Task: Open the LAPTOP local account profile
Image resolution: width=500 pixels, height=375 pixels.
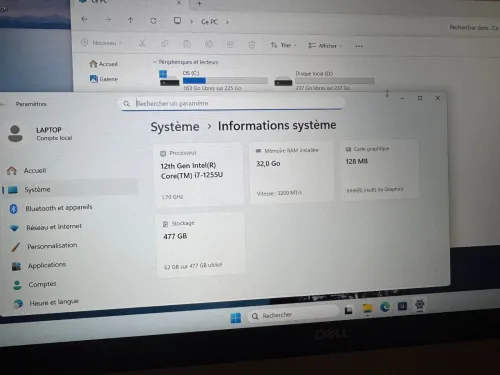Action: point(40,133)
